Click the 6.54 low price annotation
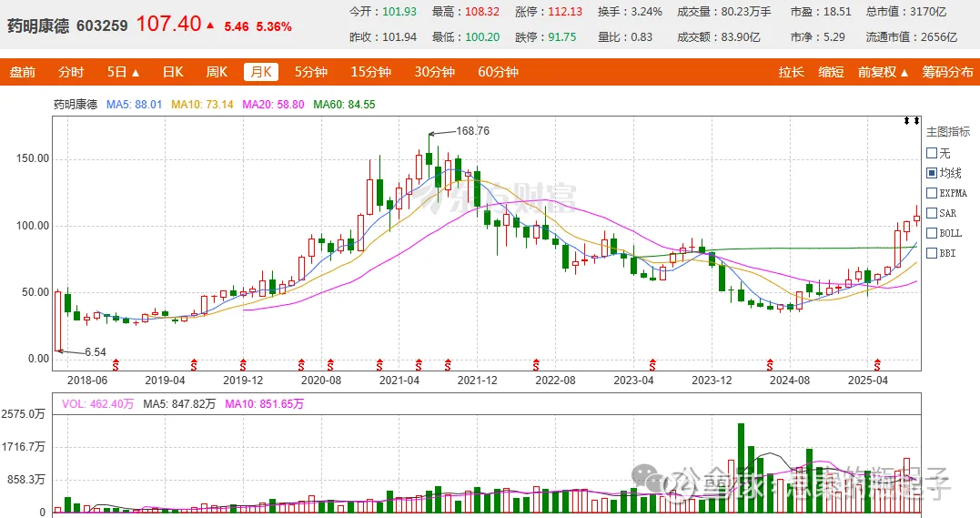Screen dimensions: 980x518 96,352
